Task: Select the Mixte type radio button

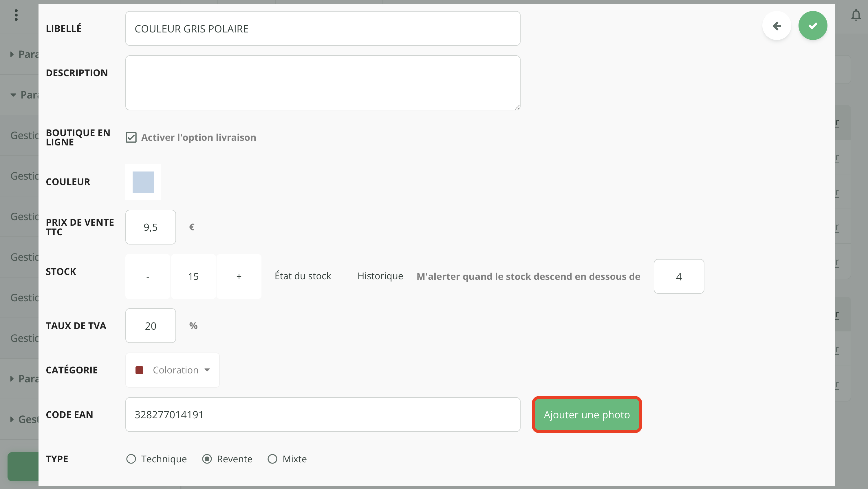Action: pos(272,459)
